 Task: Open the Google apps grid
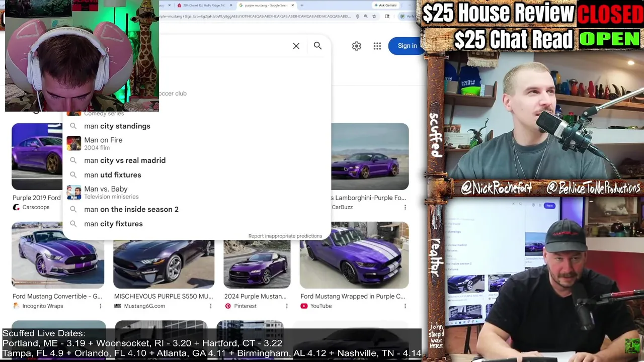point(377,46)
